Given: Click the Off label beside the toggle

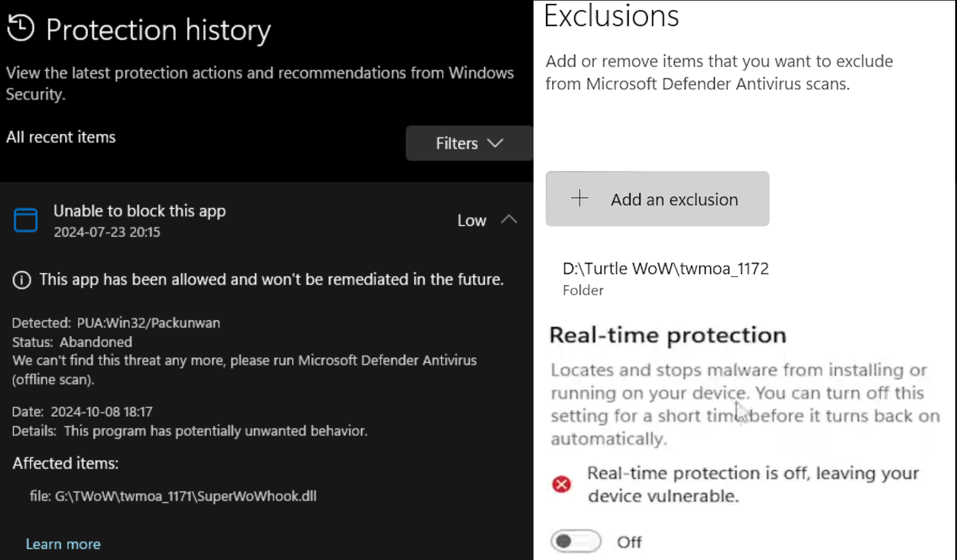Looking at the screenshot, I should pyautogui.click(x=629, y=542).
